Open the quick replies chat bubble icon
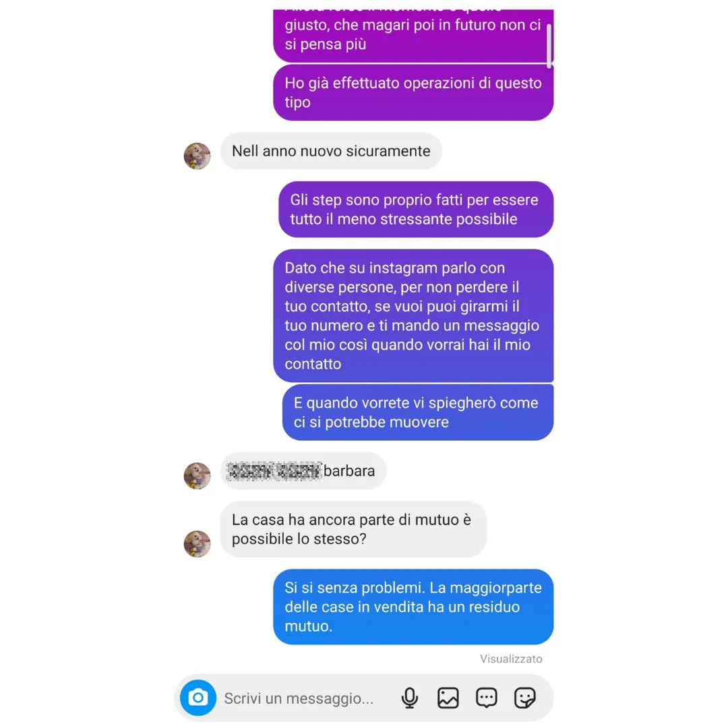 [x=486, y=698]
